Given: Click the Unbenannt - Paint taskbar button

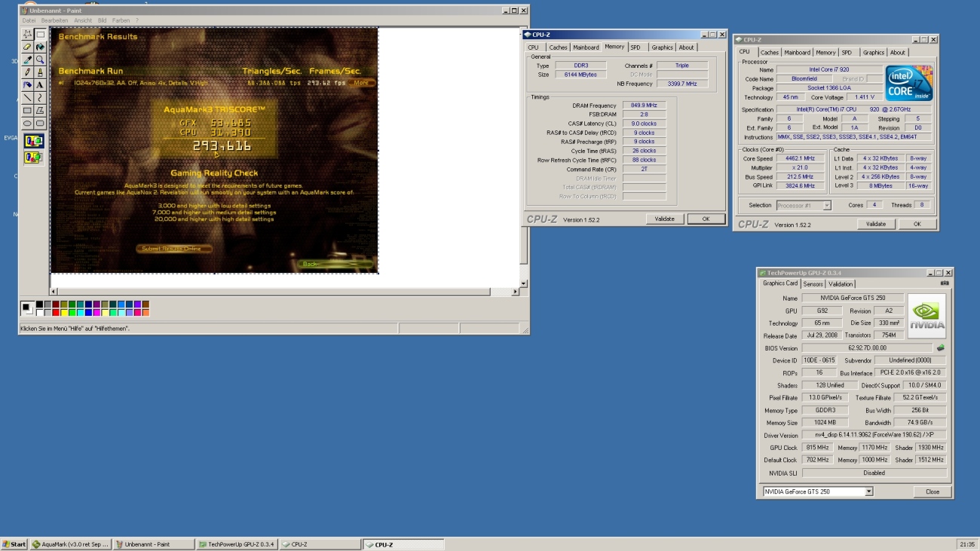Looking at the screenshot, I should click(154, 544).
